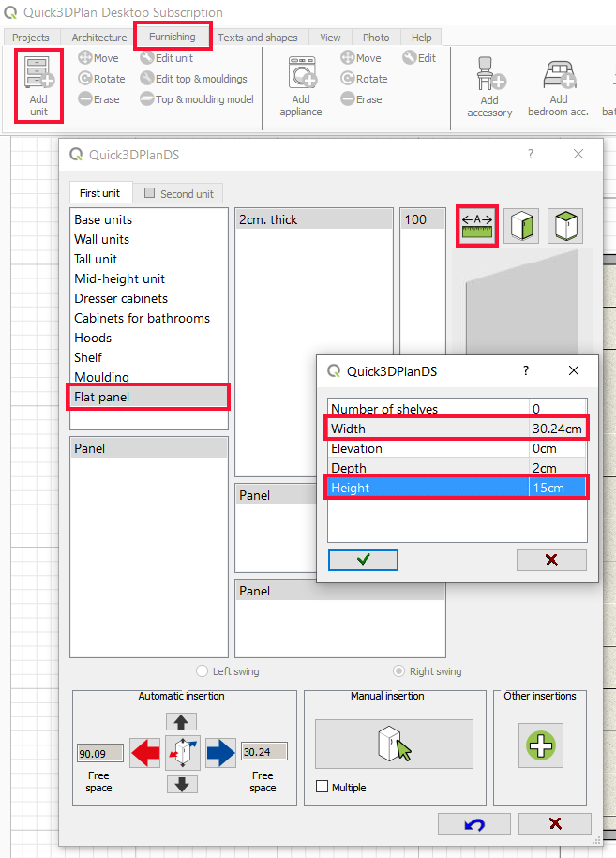This screenshot has width=616, height=858.
Task: Click the Elevation row
Action: point(458,448)
